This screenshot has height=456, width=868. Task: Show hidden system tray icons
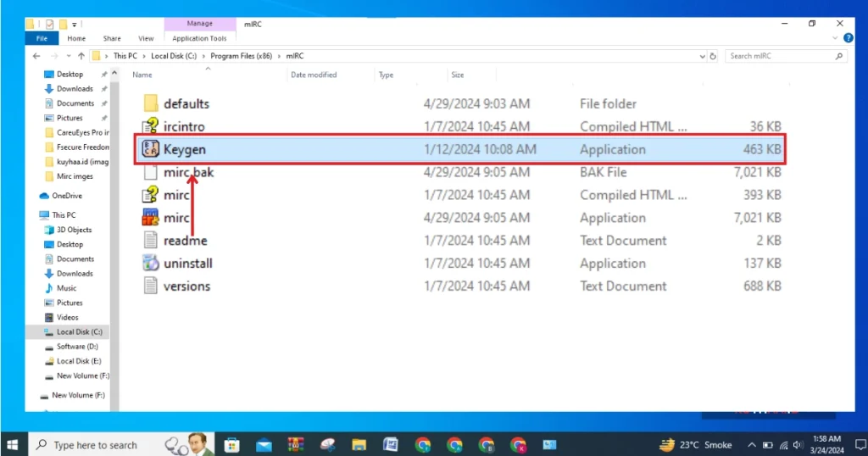(751, 445)
